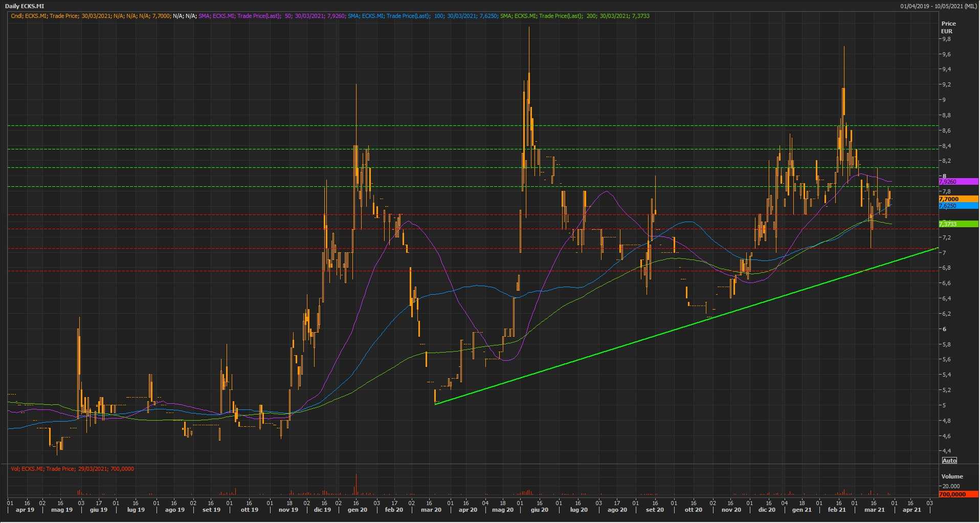This screenshot has width=980, height=523.
Task: Click the red Vol ECKS.MI legend text
Action: coord(72,469)
